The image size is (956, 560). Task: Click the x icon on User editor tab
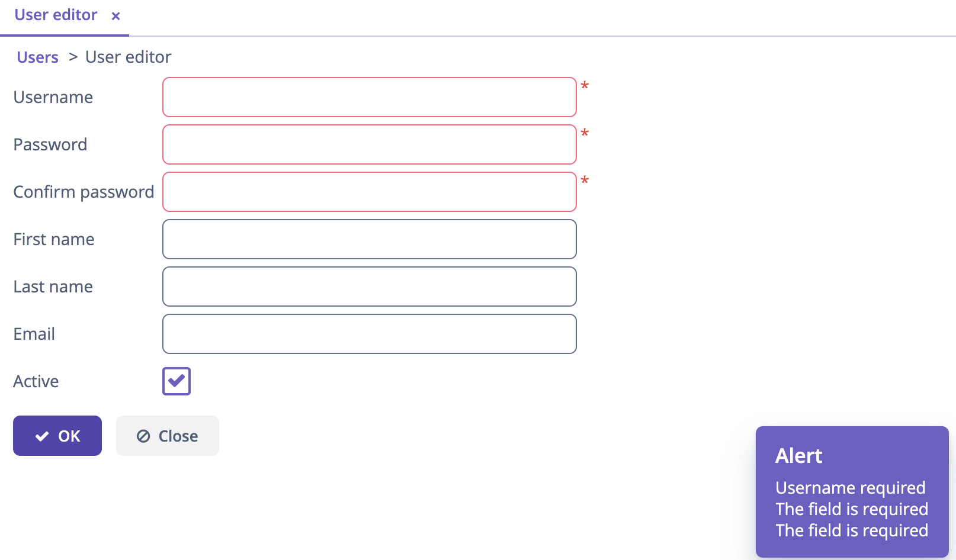coord(115,15)
